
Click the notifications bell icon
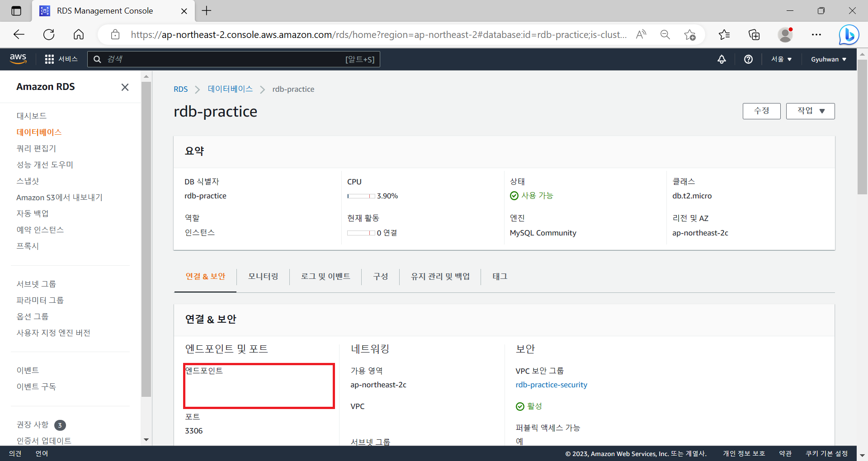tap(722, 59)
